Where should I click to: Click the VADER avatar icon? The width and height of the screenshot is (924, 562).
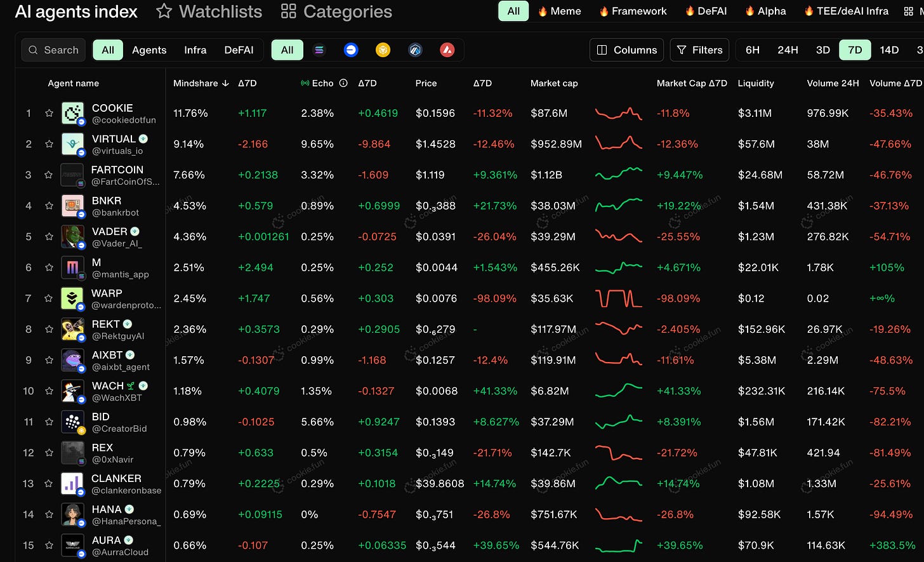point(73,236)
